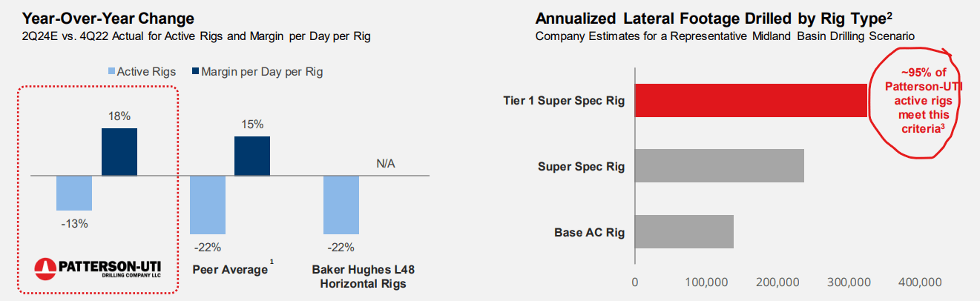Click the 400,000 axis tick label
980x301 pixels.
coord(920,282)
